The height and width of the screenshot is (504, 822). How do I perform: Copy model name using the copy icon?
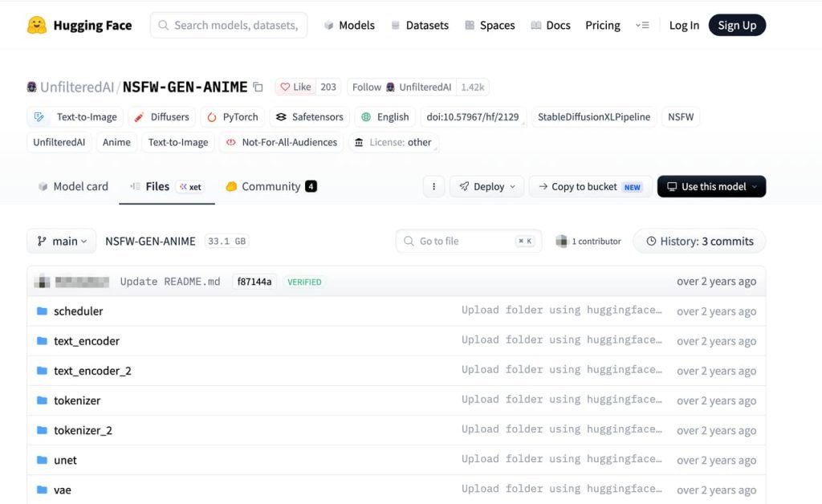coord(258,87)
